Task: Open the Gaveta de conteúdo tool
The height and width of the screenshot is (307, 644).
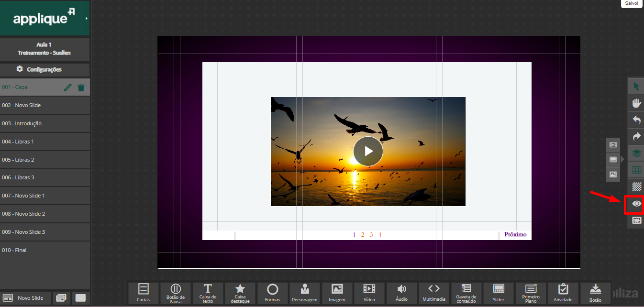Action: [x=466, y=293]
